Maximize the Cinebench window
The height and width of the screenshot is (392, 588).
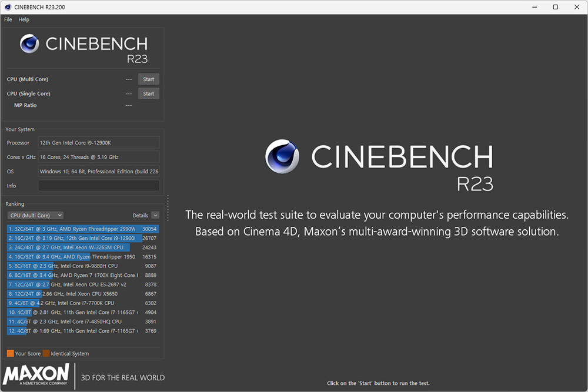[556, 7]
